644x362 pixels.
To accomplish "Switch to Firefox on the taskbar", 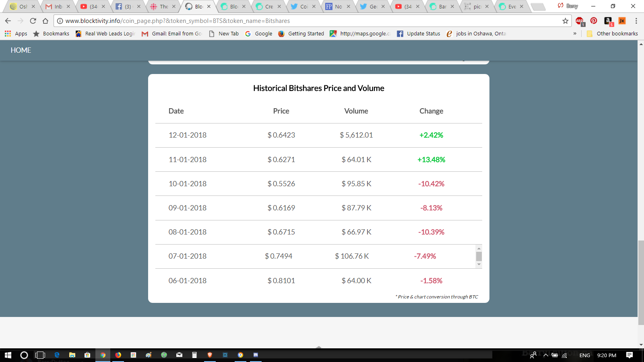I will tap(118, 355).
